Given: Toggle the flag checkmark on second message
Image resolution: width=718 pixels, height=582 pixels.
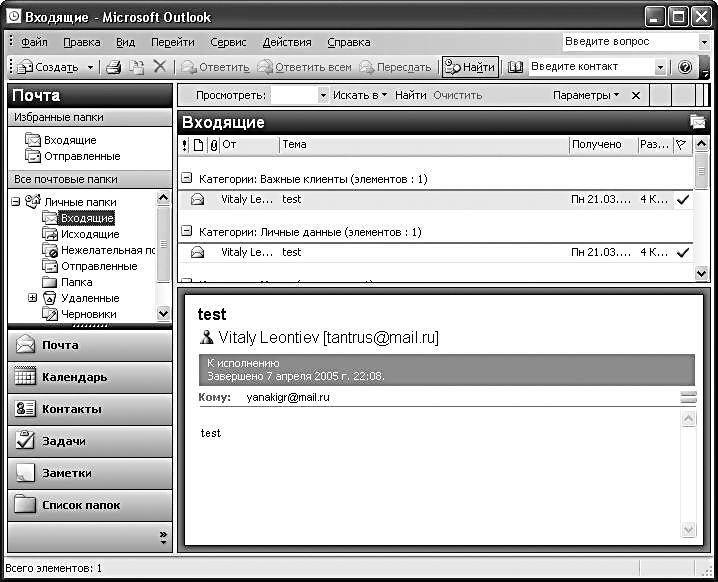Looking at the screenshot, I should (x=683, y=252).
